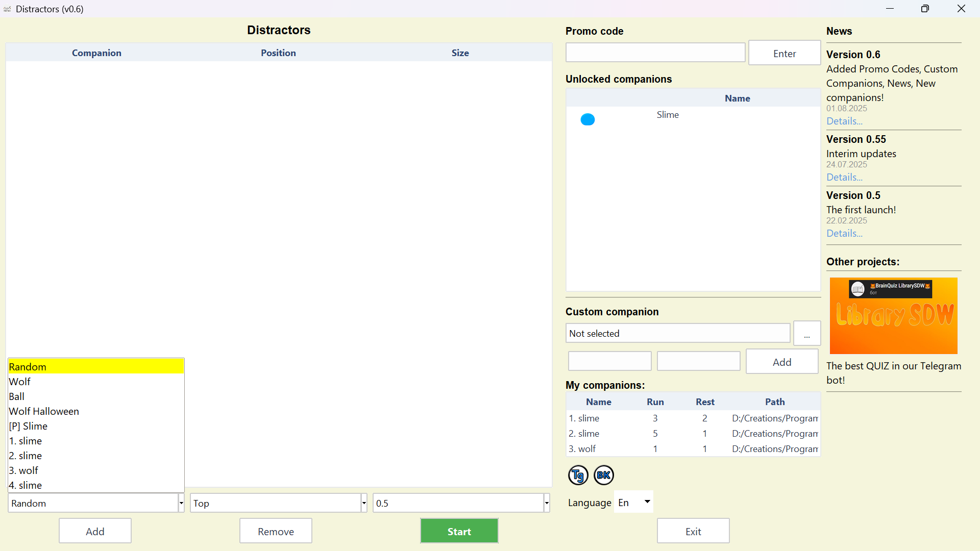Open the Telegram link icon

click(x=578, y=475)
